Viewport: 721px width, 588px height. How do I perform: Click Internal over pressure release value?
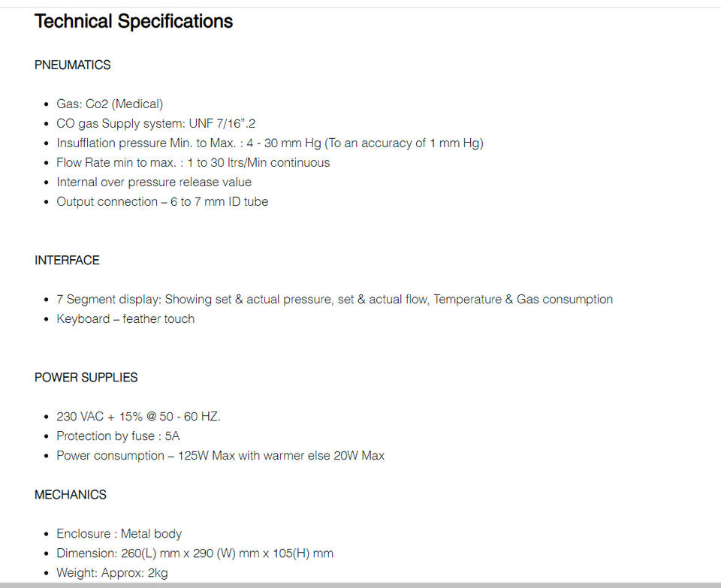pos(154,182)
